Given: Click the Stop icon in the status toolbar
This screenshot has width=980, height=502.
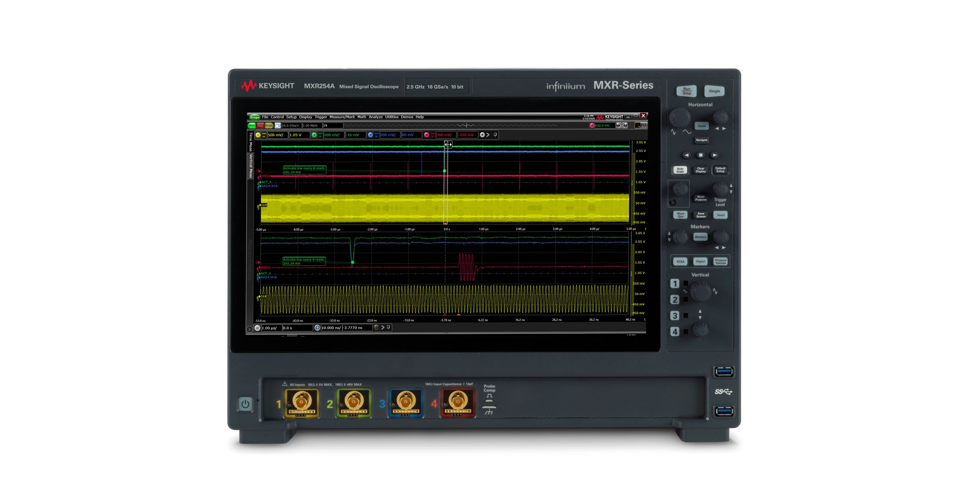Looking at the screenshot, I should [260, 125].
